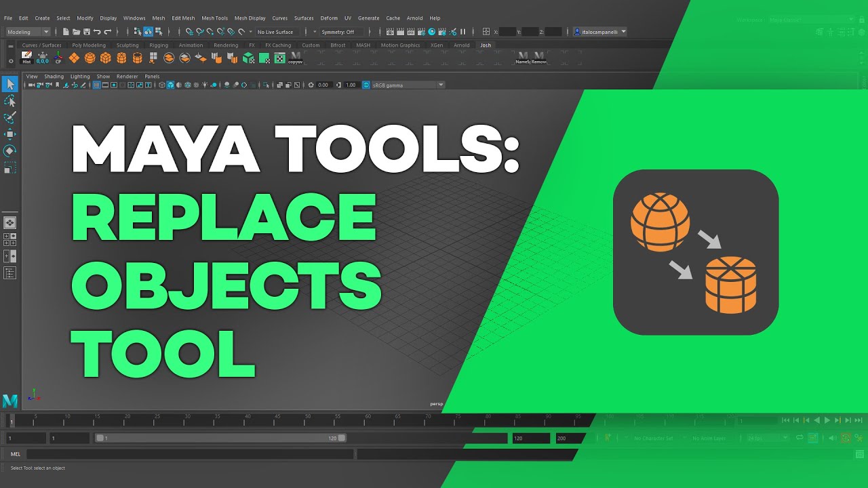Image resolution: width=868 pixels, height=488 pixels.
Task: Click the animation end field showing 200
Action: click(x=571, y=439)
